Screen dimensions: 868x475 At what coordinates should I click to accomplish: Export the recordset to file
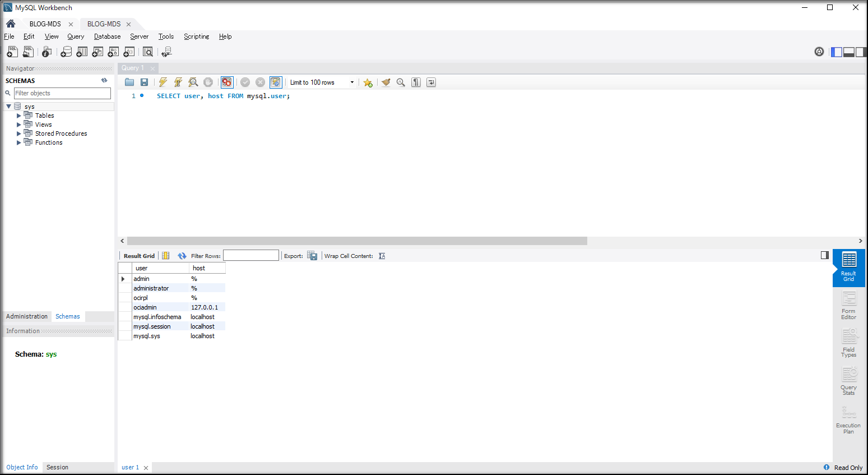pyautogui.click(x=312, y=256)
